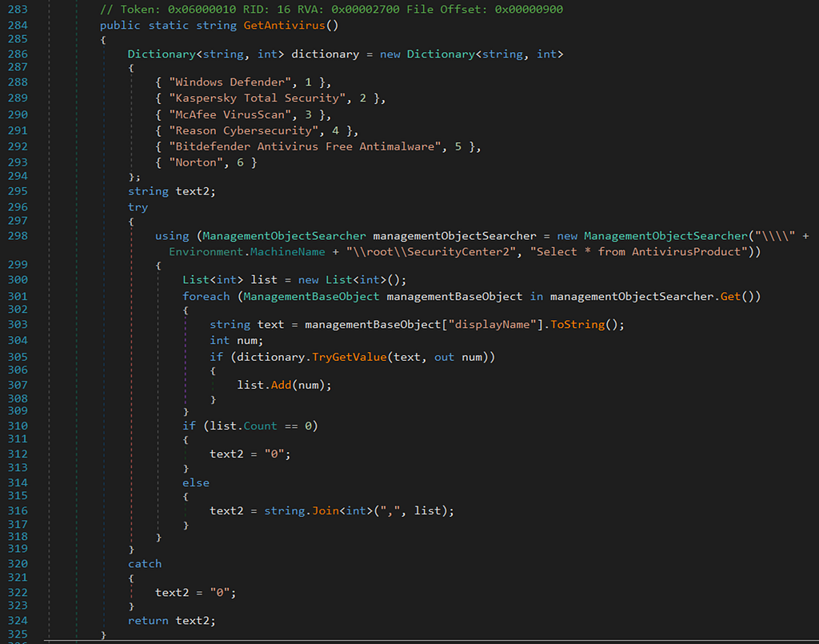This screenshot has height=644, width=819.
Task: Click line number 324 in gutter
Action: (18, 621)
